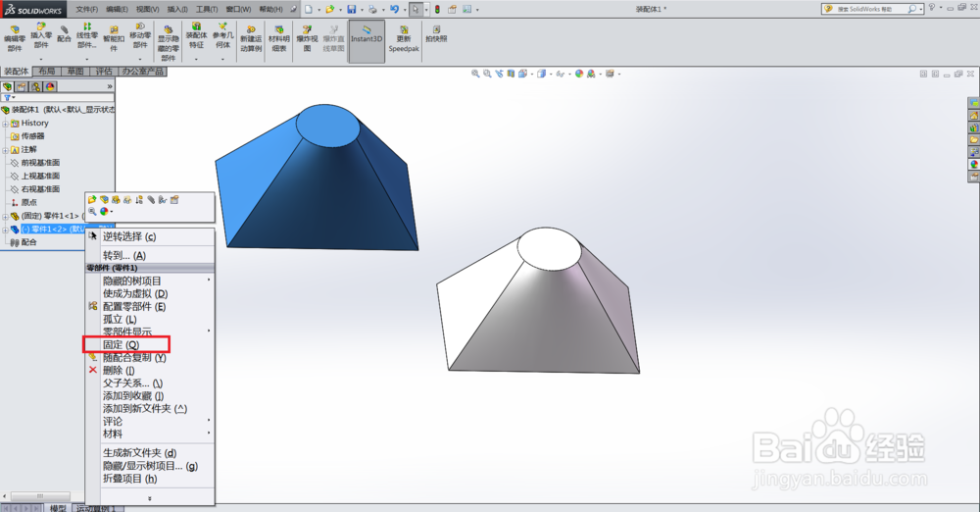Click the New document icon
This screenshot has height=512, width=980.
click(309, 10)
